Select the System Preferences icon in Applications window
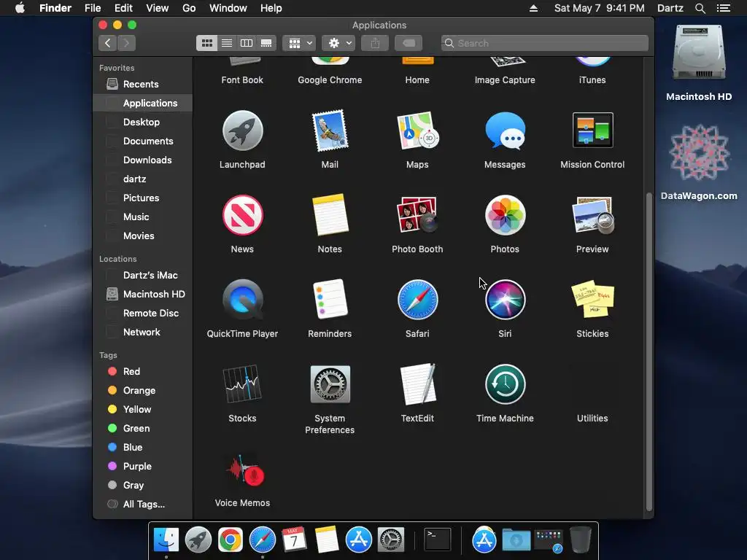Image resolution: width=747 pixels, height=560 pixels. (330, 384)
